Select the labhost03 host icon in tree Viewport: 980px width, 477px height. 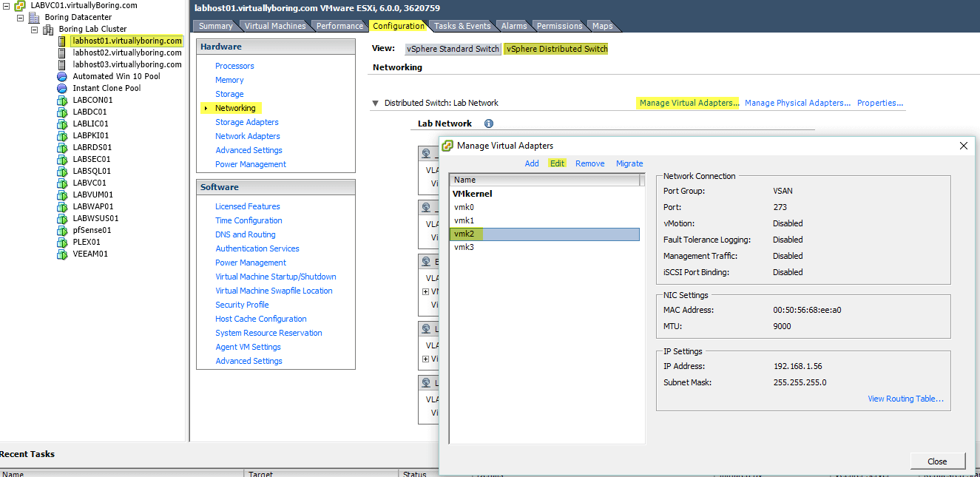(x=62, y=65)
